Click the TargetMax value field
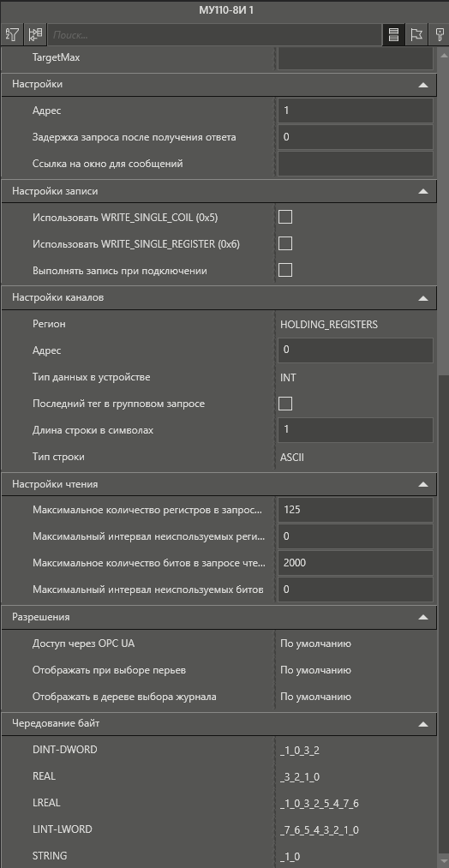The height and width of the screenshot is (868, 449). 356,58
